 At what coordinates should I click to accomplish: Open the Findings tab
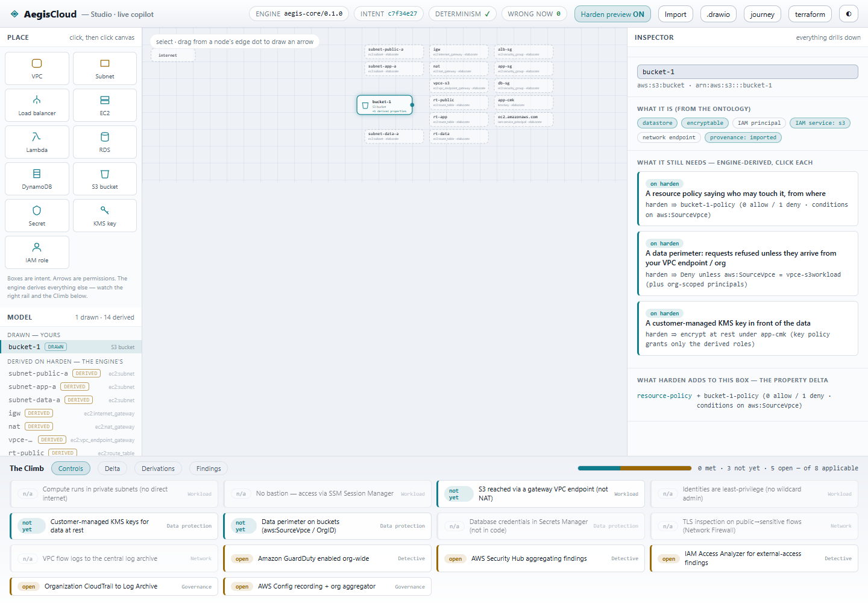[209, 469]
